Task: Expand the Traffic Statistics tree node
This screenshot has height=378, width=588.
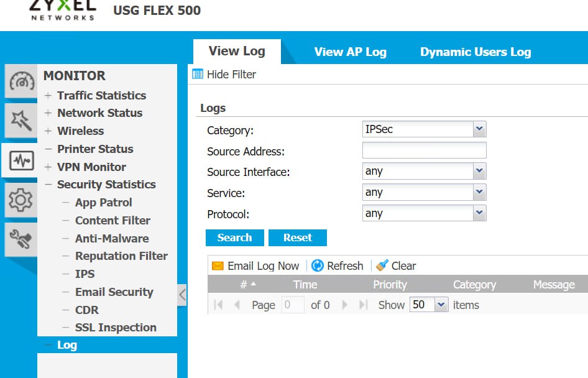Action: coord(48,96)
